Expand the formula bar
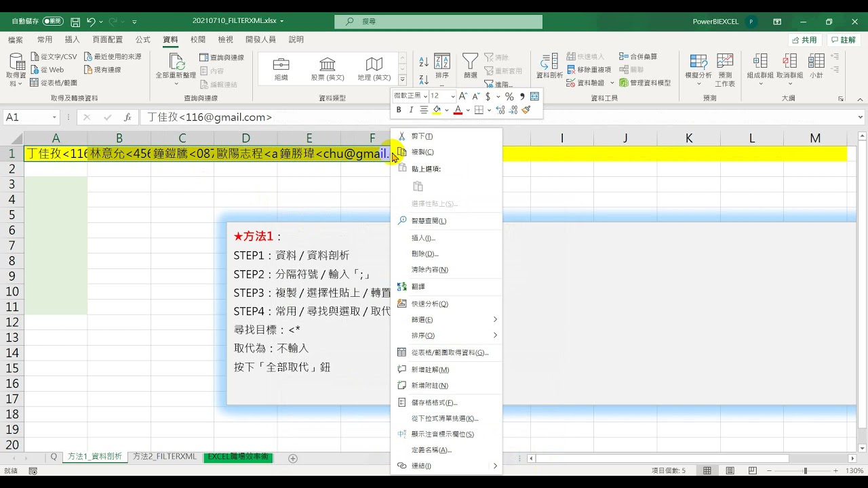This screenshot has width=868, height=488. pos(861,117)
